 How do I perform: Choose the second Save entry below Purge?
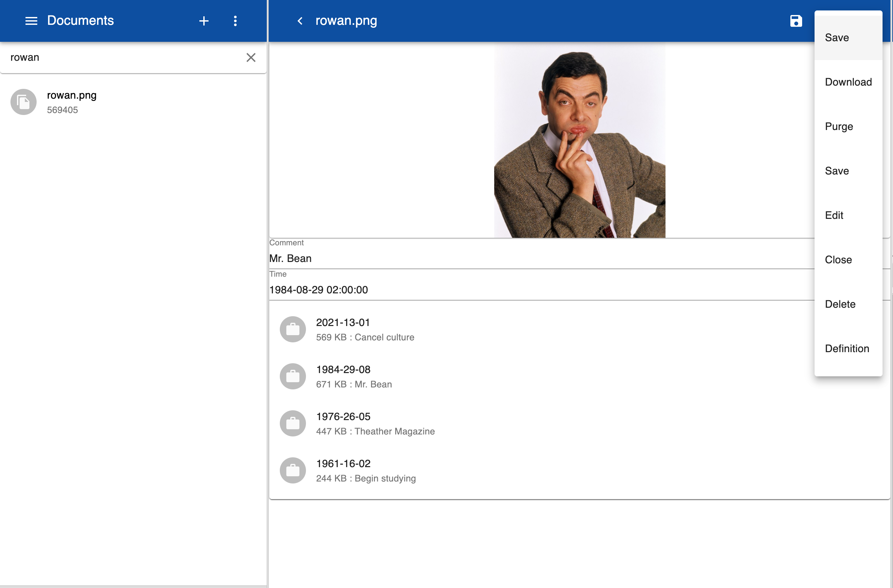point(848,171)
